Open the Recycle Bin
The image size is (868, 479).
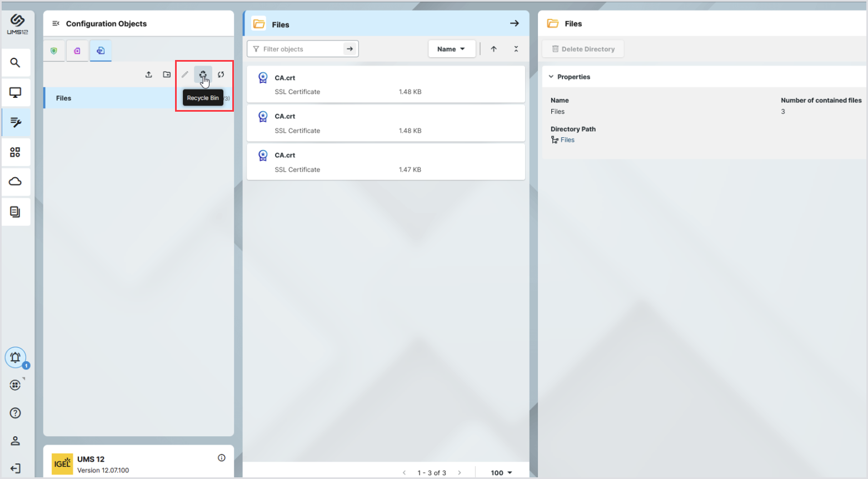pos(203,74)
